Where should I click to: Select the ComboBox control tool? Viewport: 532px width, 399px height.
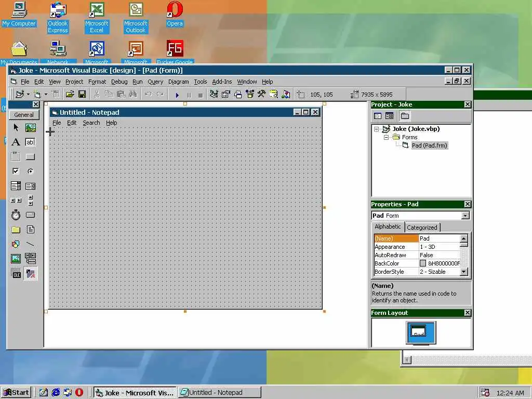[x=16, y=186]
